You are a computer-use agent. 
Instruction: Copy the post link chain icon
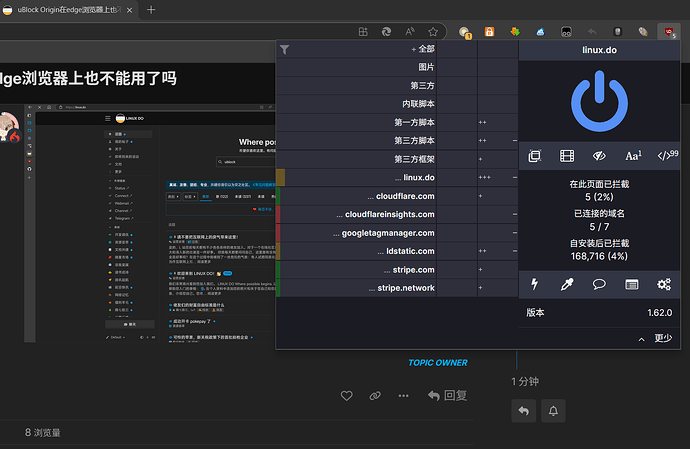coord(375,396)
